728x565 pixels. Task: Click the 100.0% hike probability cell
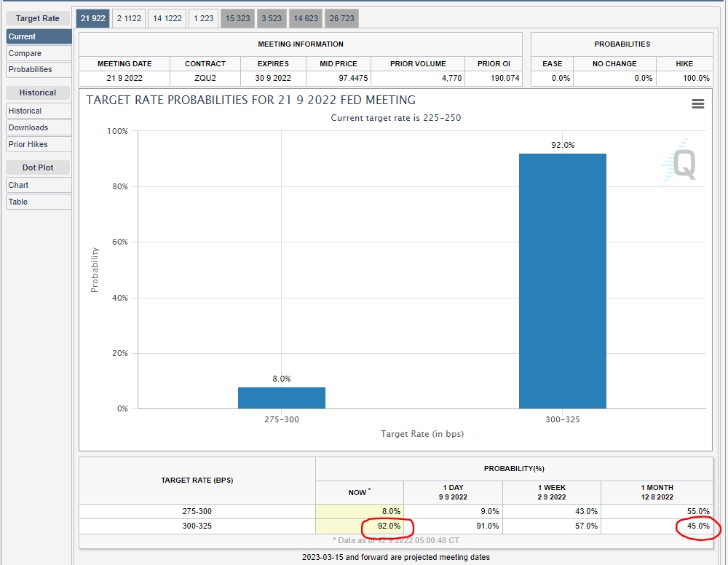click(x=685, y=78)
